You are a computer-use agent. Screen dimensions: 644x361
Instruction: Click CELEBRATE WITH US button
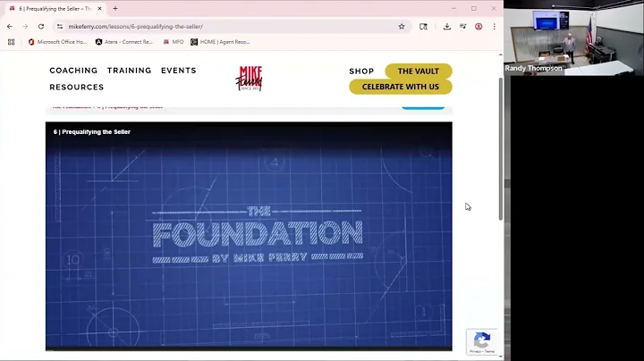point(401,87)
